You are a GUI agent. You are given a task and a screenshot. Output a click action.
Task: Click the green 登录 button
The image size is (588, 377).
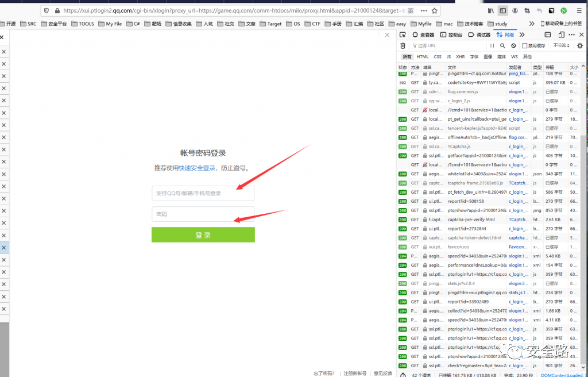(x=203, y=234)
